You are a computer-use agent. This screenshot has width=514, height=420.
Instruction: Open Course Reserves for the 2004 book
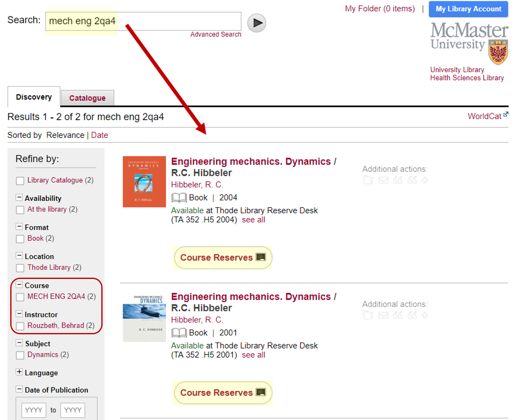pyautogui.click(x=223, y=258)
